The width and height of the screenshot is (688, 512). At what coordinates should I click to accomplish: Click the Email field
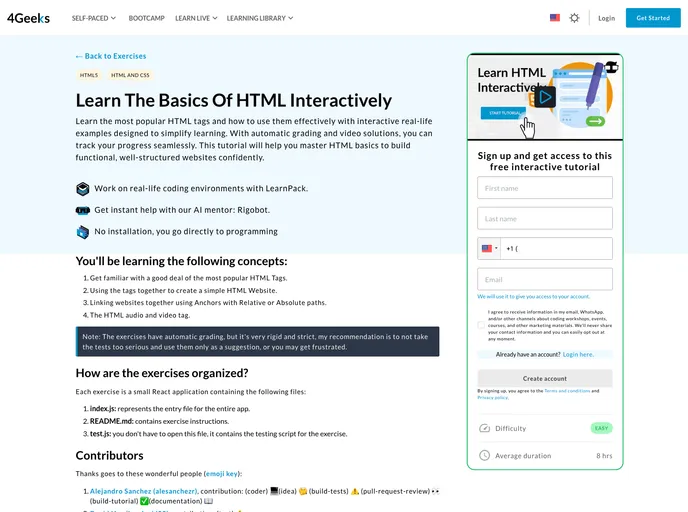[545, 279]
